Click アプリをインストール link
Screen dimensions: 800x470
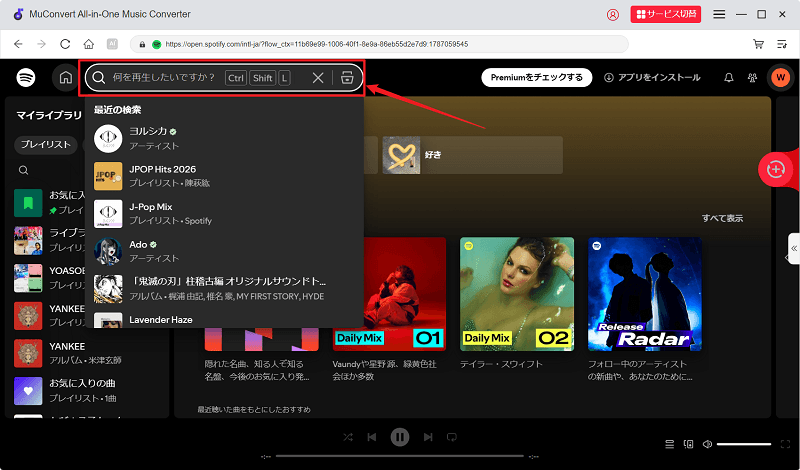pos(652,78)
